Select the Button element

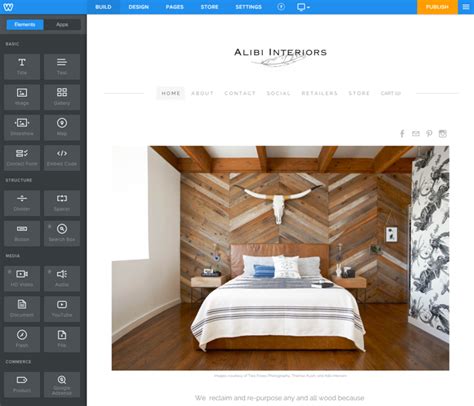[22, 233]
